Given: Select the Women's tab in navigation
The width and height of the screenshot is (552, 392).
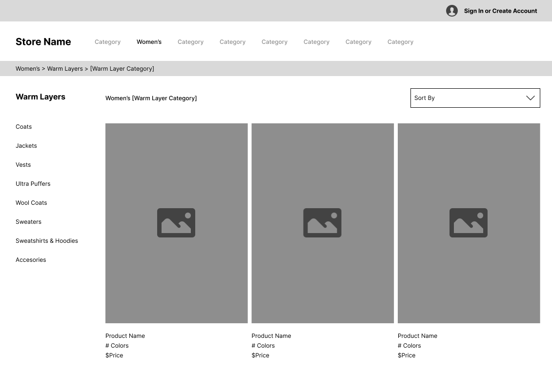Looking at the screenshot, I should pos(149,42).
